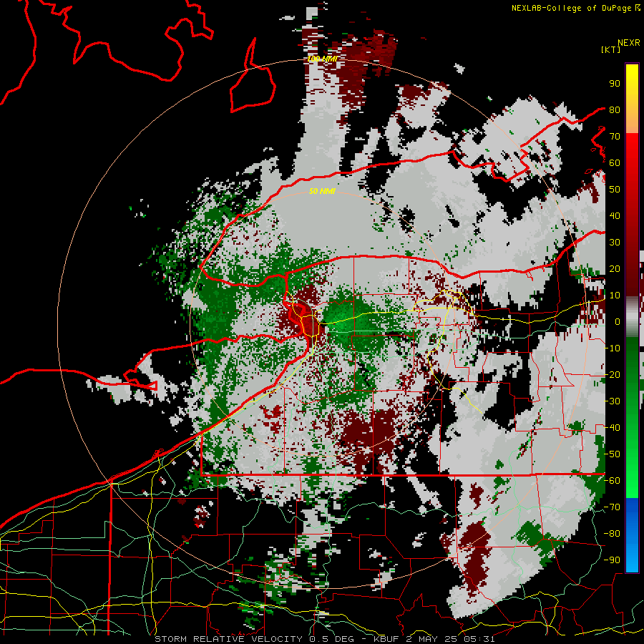Click the -90 knot scale label
Viewport: 644px width, 644px height.
click(x=613, y=560)
